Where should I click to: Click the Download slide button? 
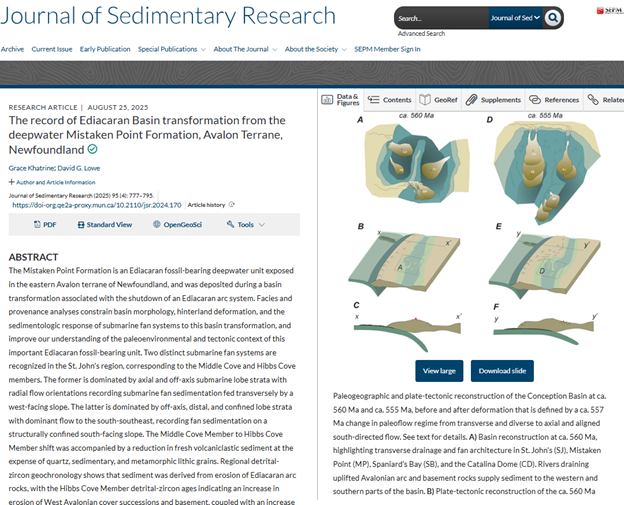tap(502, 370)
